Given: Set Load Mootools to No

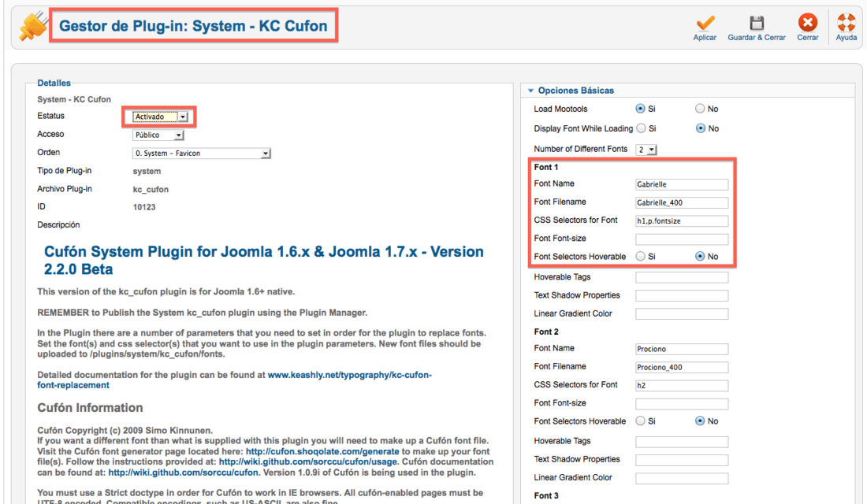Looking at the screenshot, I should (700, 109).
